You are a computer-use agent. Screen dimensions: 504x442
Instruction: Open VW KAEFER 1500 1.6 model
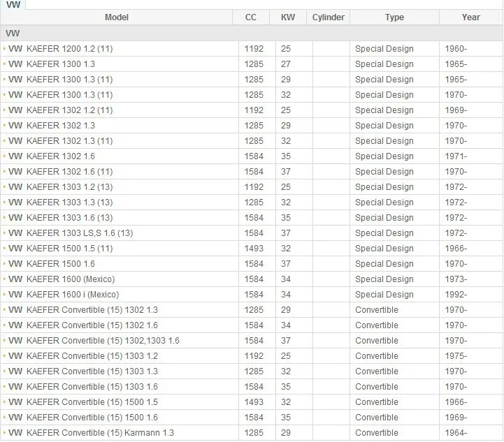pyautogui.click(x=52, y=264)
